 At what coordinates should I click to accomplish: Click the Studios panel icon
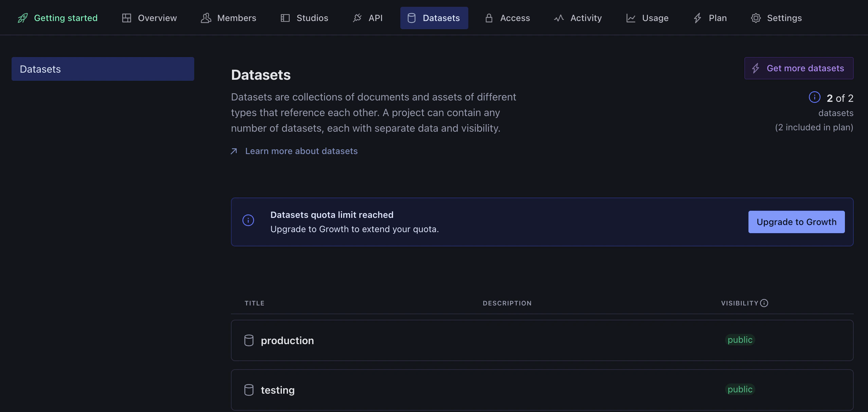285,18
